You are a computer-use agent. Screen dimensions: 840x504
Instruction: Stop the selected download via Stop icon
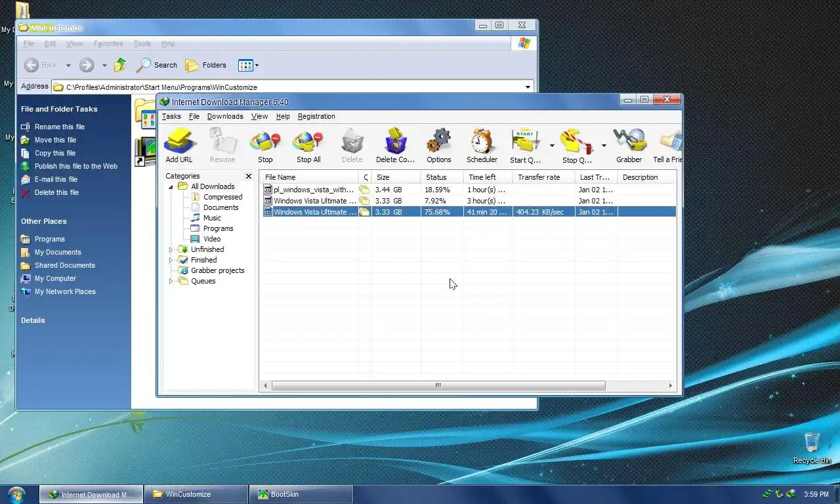[265, 145]
